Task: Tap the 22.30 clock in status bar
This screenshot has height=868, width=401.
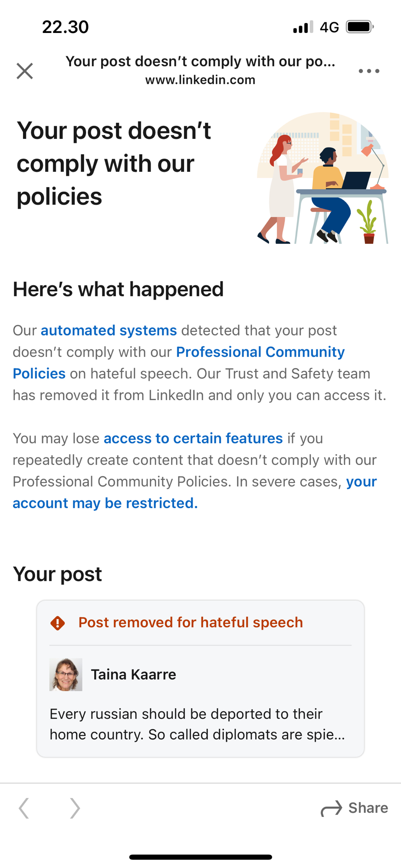Action: tap(66, 27)
